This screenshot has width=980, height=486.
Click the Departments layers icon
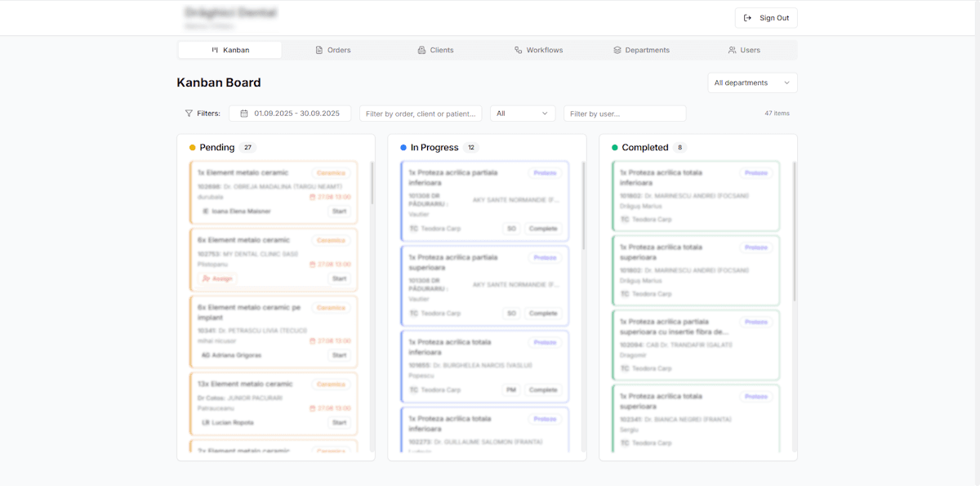tap(617, 50)
